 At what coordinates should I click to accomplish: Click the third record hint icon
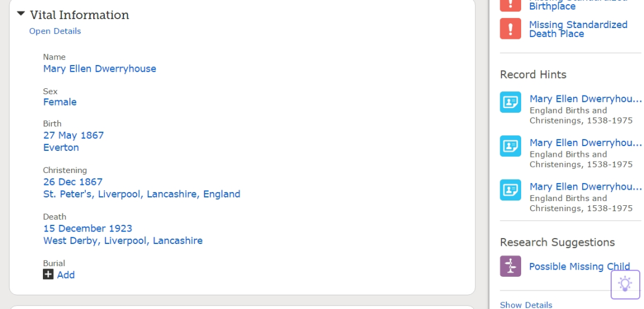(x=510, y=190)
